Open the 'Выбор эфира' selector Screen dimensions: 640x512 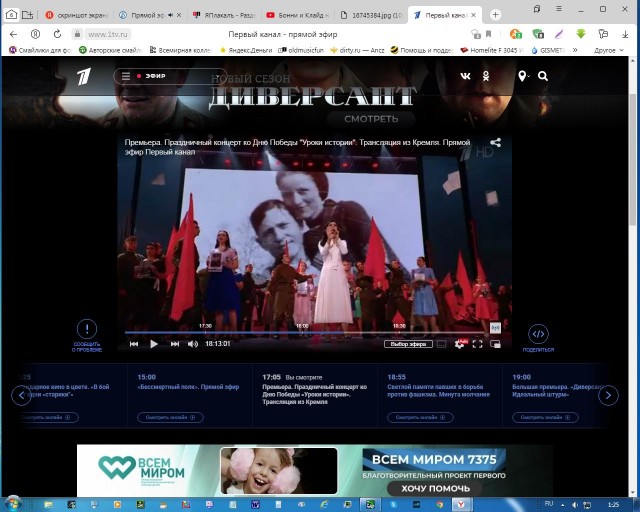(408, 344)
